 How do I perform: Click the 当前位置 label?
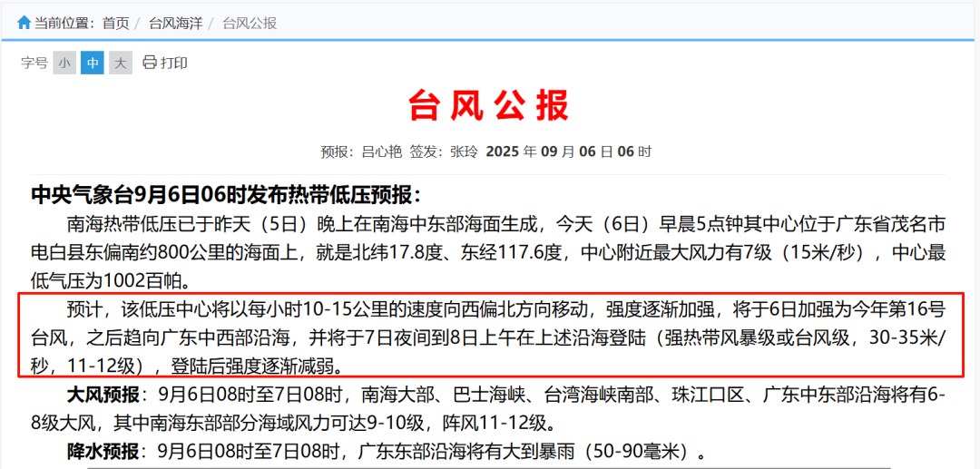coord(64,23)
